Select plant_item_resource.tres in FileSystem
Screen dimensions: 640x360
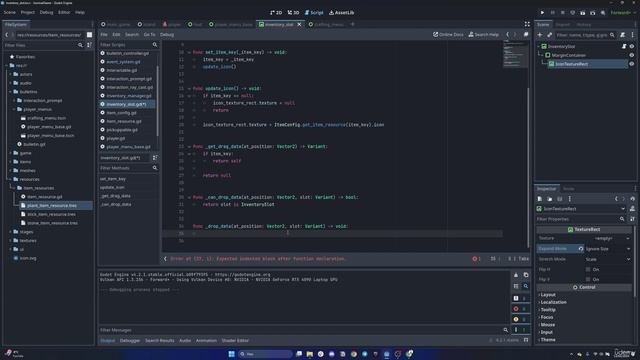click(x=52, y=205)
